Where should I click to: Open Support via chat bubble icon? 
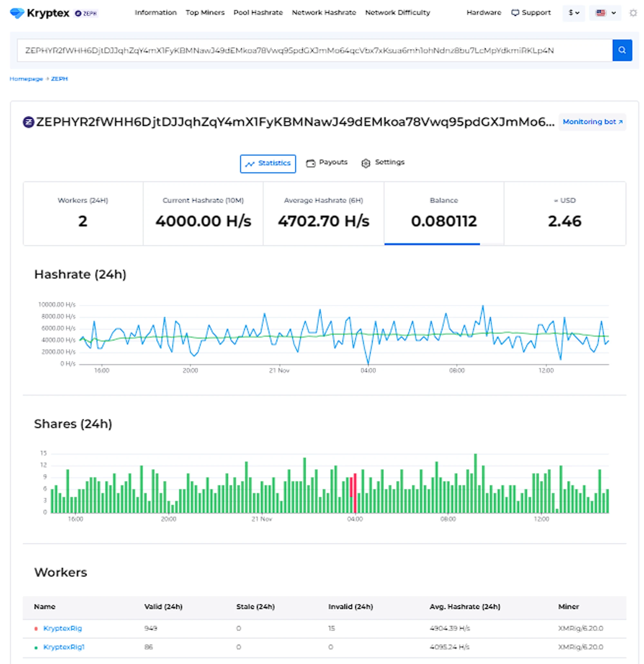515,13
